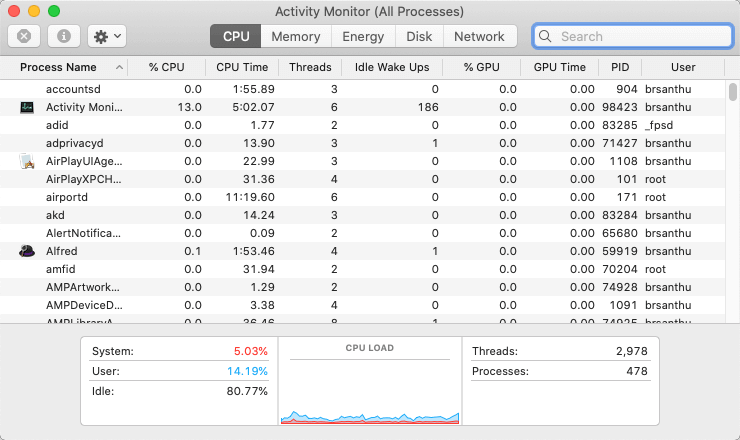This screenshot has width=740, height=440.
Task: Click PID 98423 cell
Action: 620,107
